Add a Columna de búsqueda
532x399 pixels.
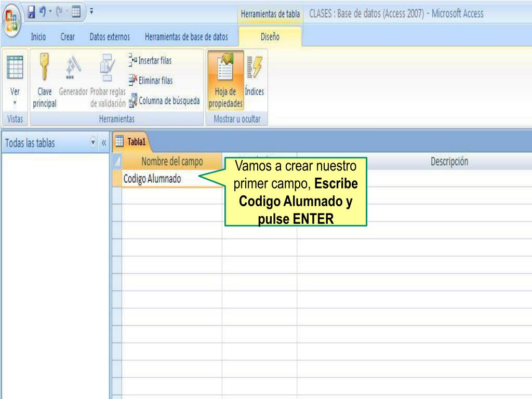coord(164,100)
